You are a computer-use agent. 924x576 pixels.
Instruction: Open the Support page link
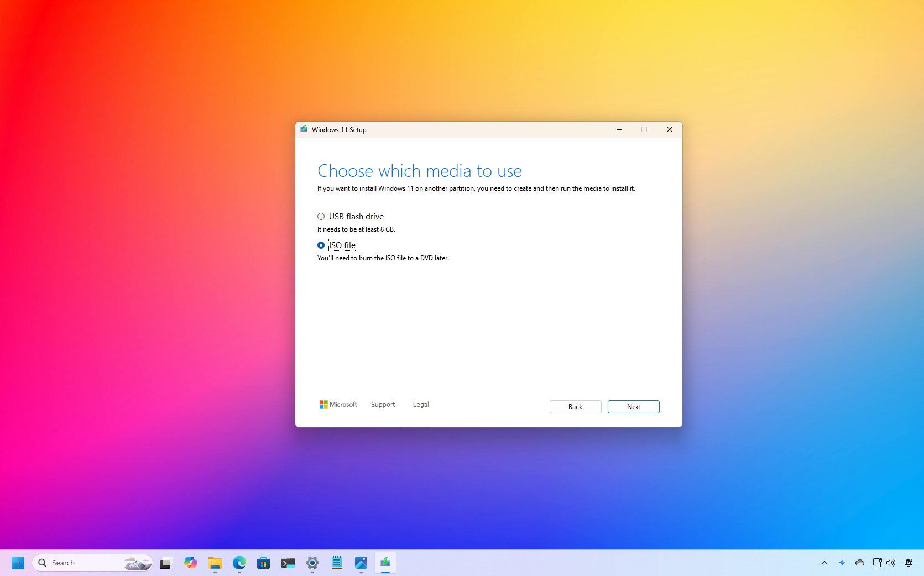383,404
